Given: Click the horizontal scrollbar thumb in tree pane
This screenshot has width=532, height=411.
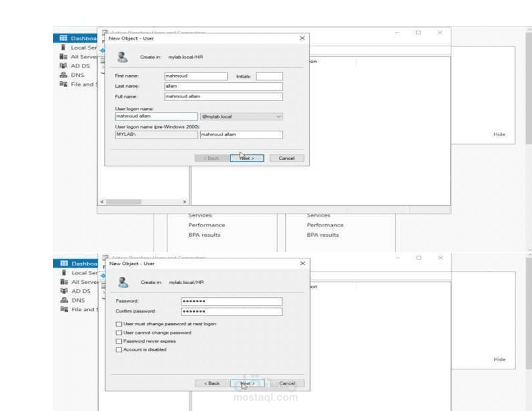Looking at the screenshot, I should pos(123,201).
